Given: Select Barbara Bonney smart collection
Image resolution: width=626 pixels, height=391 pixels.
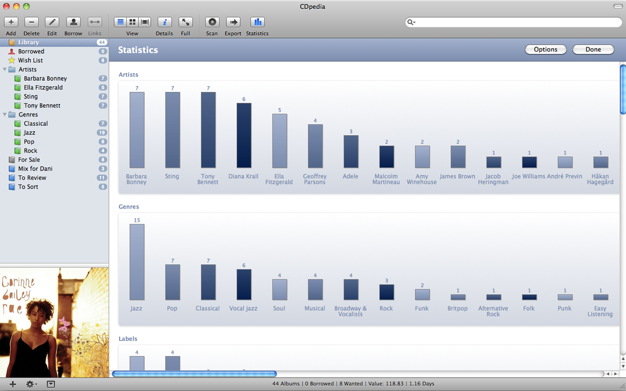Looking at the screenshot, I should pyautogui.click(x=54, y=79).
